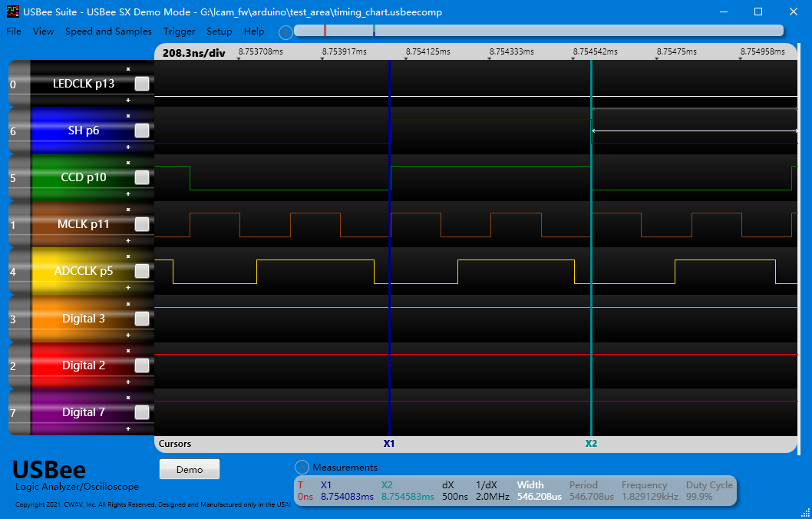The height and width of the screenshot is (519, 812).
Task: Click the x icon above MCLK p11
Action: pyautogui.click(x=128, y=210)
